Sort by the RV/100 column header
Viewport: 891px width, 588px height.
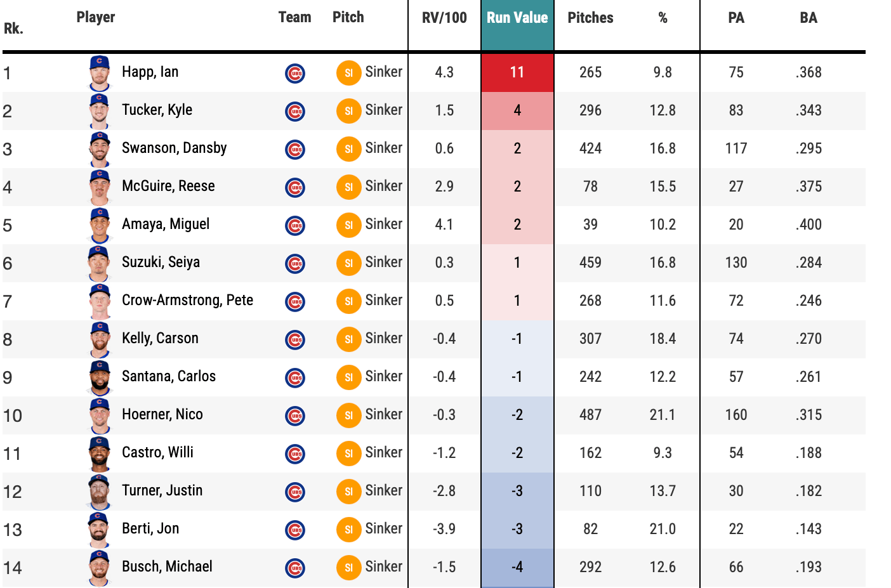444,18
